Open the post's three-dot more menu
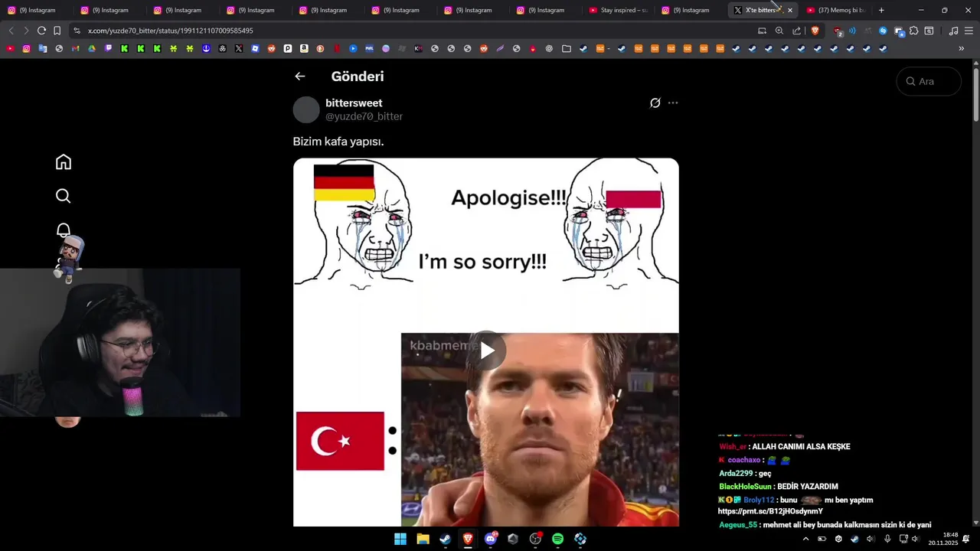 [673, 103]
